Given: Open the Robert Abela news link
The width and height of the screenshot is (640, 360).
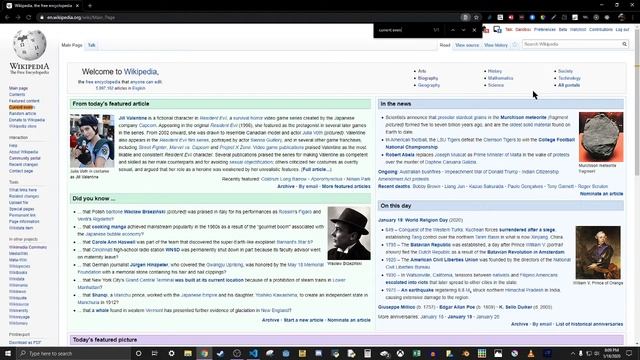Looking at the screenshot, I should point(400,155).
